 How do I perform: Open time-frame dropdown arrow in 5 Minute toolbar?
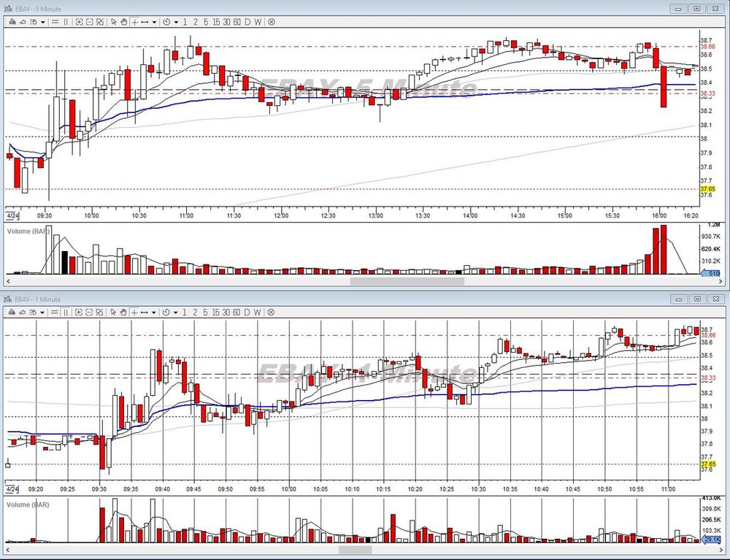pos(176,22)
